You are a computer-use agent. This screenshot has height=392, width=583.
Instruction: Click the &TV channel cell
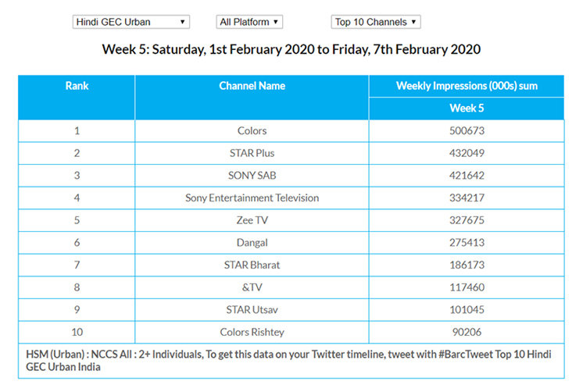[x=252, y=287]
